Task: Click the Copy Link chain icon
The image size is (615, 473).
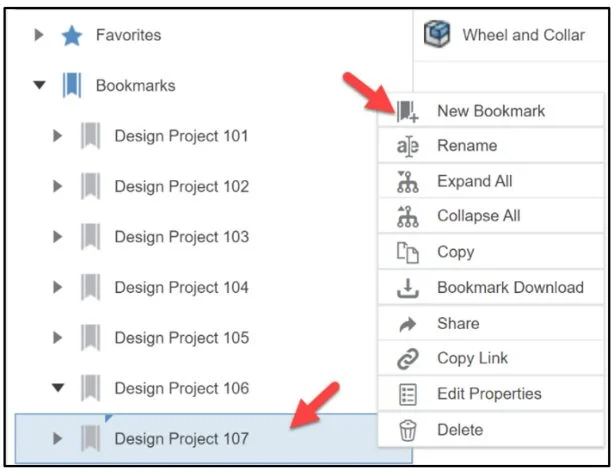Action: click(407, 359)
